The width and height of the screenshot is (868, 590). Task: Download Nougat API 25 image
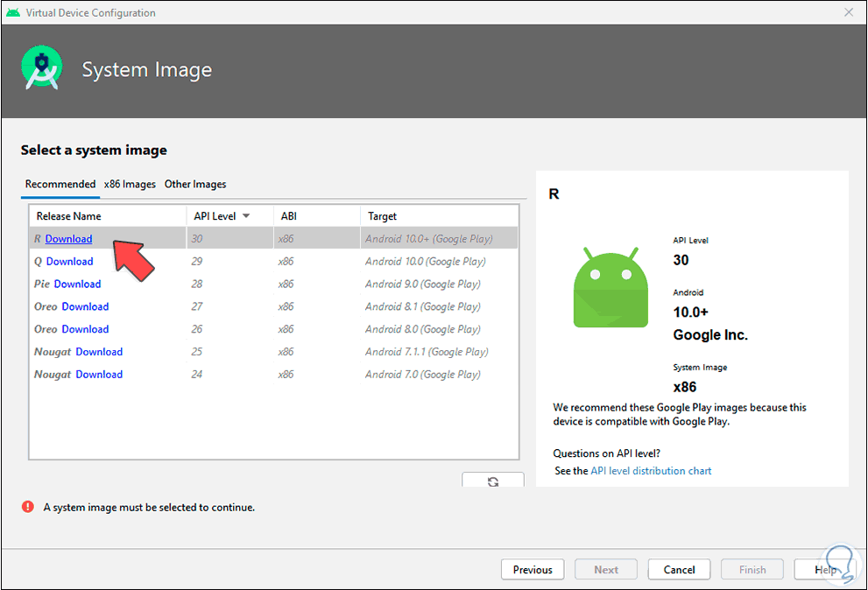pos(99,352)
